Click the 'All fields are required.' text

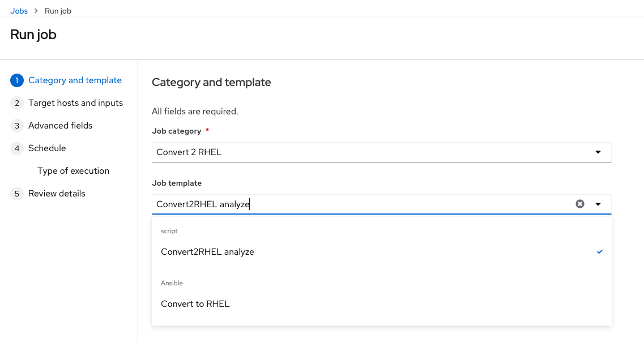click(195, 112)
